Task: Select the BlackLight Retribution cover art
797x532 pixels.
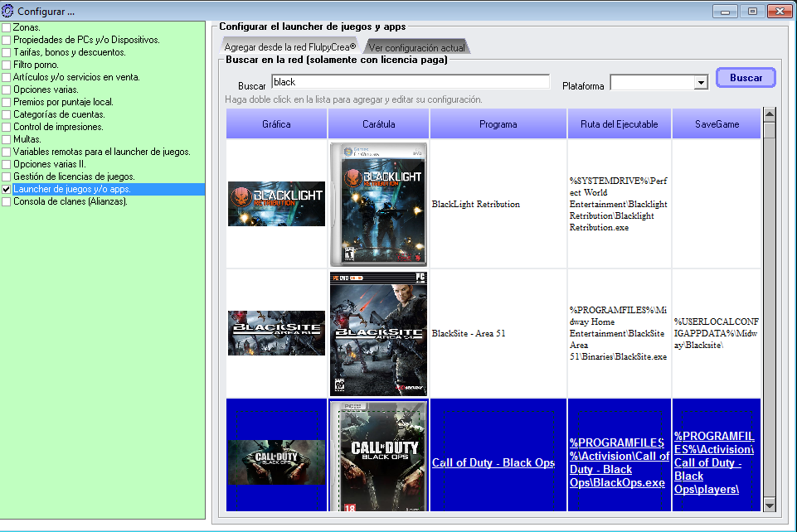Action: pyautogui.click(x=379, y=204)
